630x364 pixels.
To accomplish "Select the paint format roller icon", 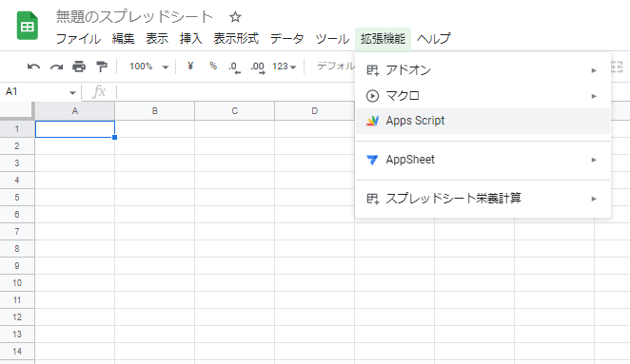I will click(x=101, y=67).
